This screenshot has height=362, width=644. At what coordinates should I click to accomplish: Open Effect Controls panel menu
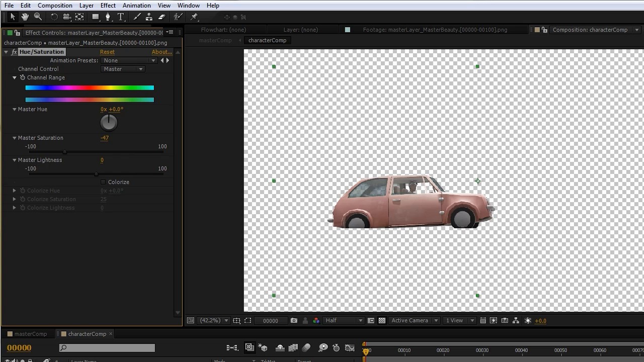click(171, 33)
